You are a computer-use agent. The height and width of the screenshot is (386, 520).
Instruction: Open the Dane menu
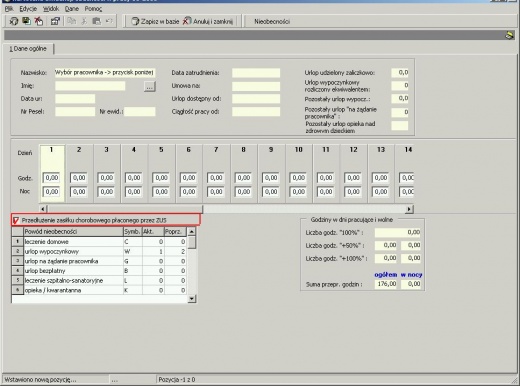pyautogui.click(x=72, y=9)
